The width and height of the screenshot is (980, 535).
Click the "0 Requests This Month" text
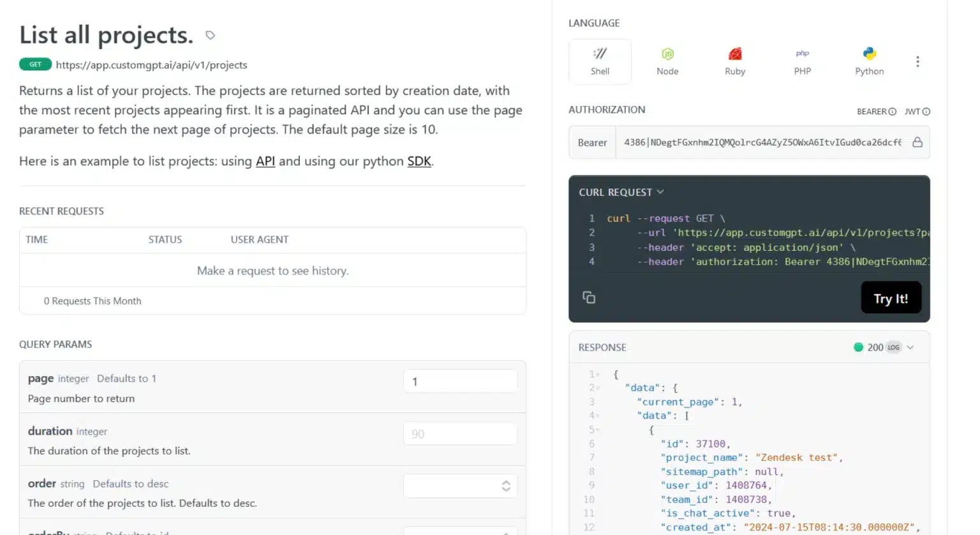pyautogui.click(x=93, y=301)
